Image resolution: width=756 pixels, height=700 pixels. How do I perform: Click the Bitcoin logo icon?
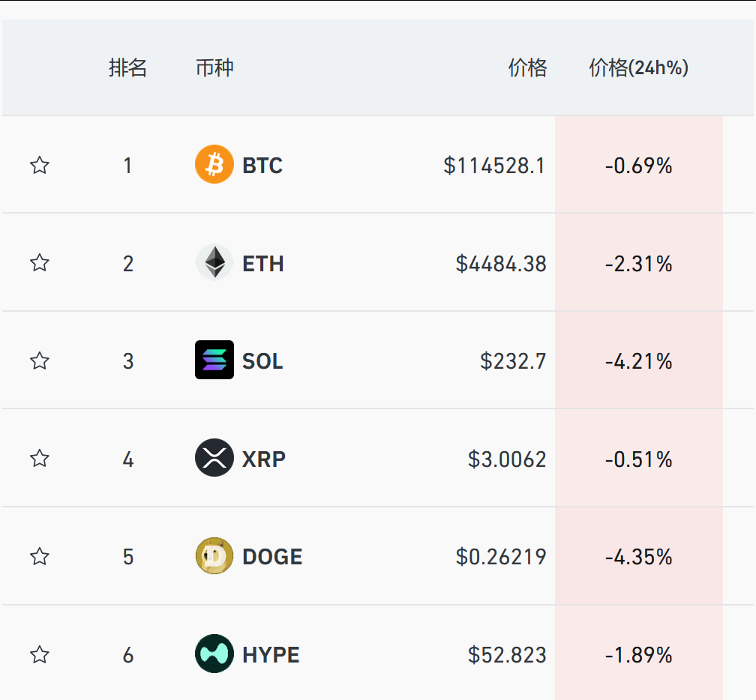click(x=214, y=164)
